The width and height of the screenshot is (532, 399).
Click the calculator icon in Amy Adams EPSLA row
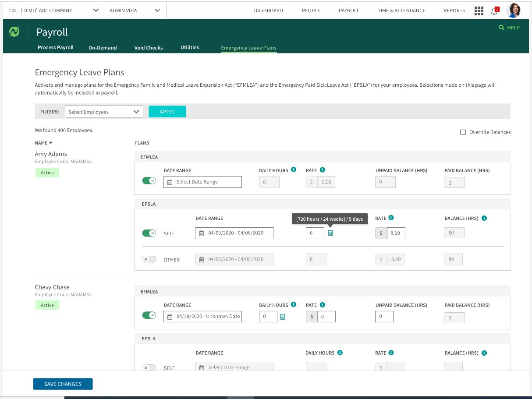(330, 233)
